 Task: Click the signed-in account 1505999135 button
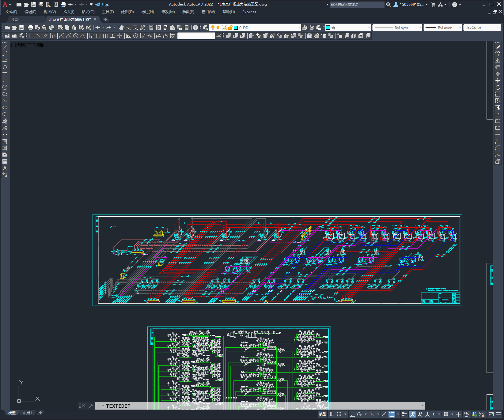click(x=410, y=5)
